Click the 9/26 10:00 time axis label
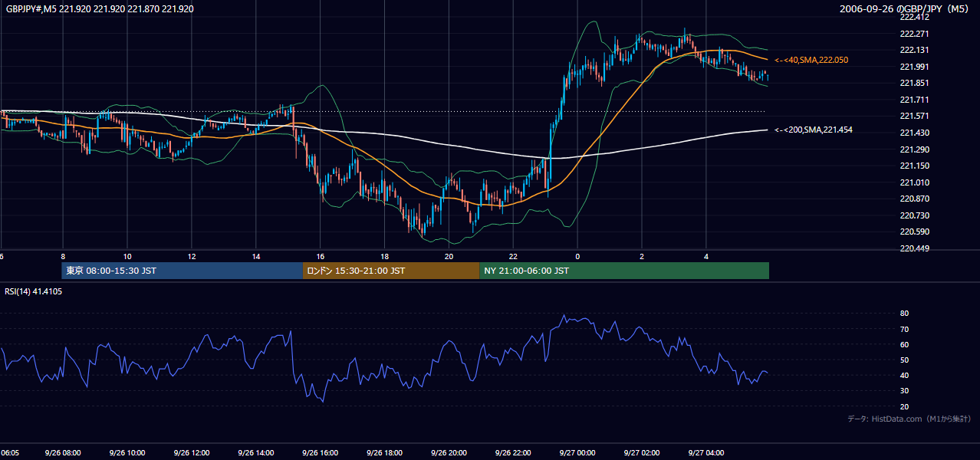 [x=127, y=453]
